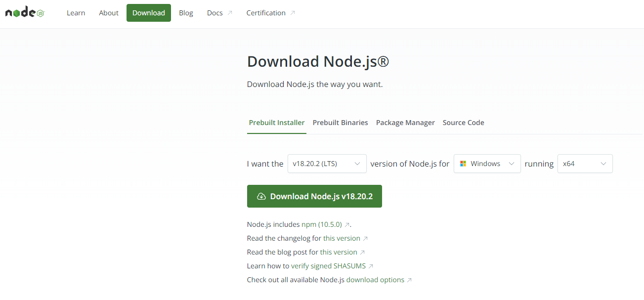Click the 'running' label
This screenshot has height=300, width=644.
[x=539, y=164]
